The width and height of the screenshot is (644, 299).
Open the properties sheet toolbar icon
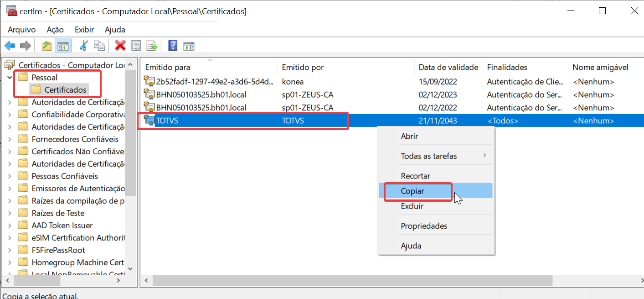point(136,46)
